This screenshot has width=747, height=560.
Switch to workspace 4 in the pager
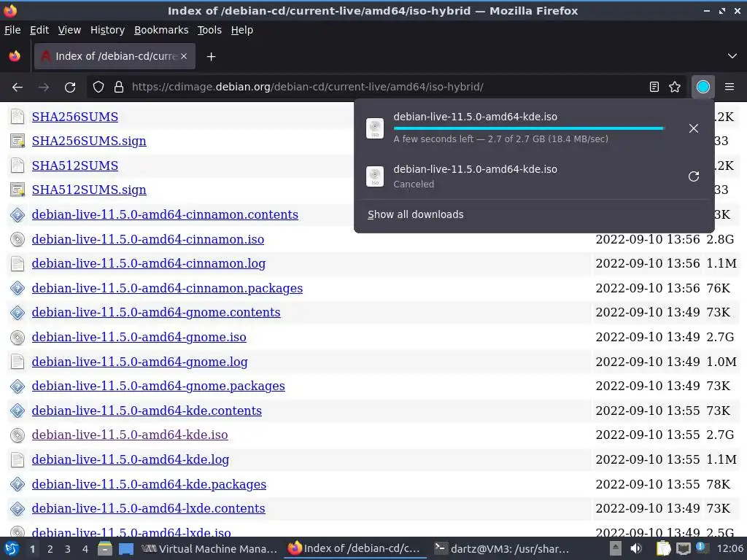pos(85,549)
